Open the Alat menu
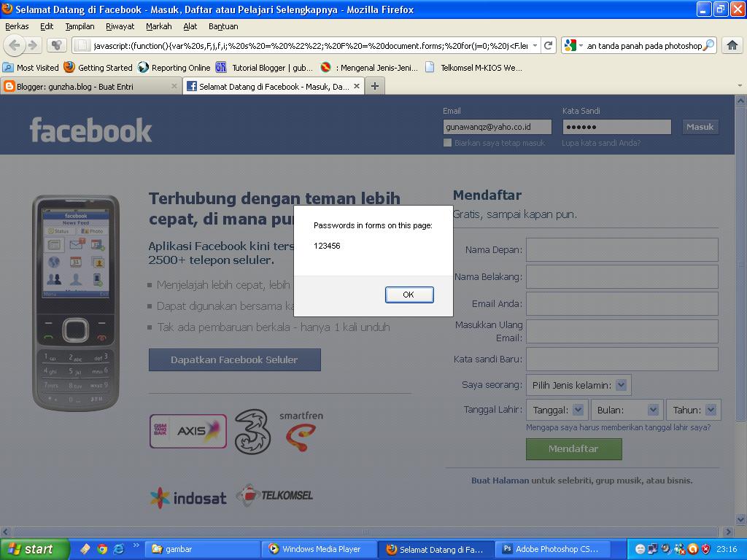The height and width of the screenshot is (560, 747). click(190, 26)
